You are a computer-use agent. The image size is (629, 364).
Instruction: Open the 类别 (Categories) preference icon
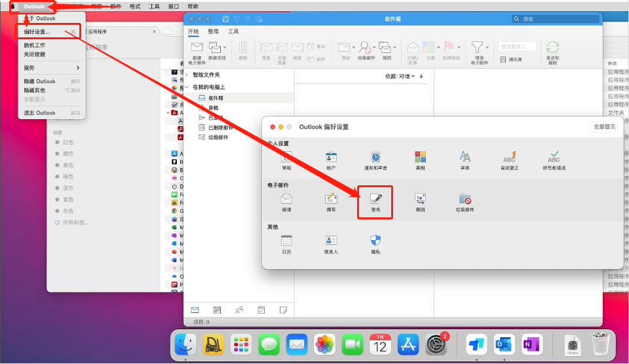420,160
